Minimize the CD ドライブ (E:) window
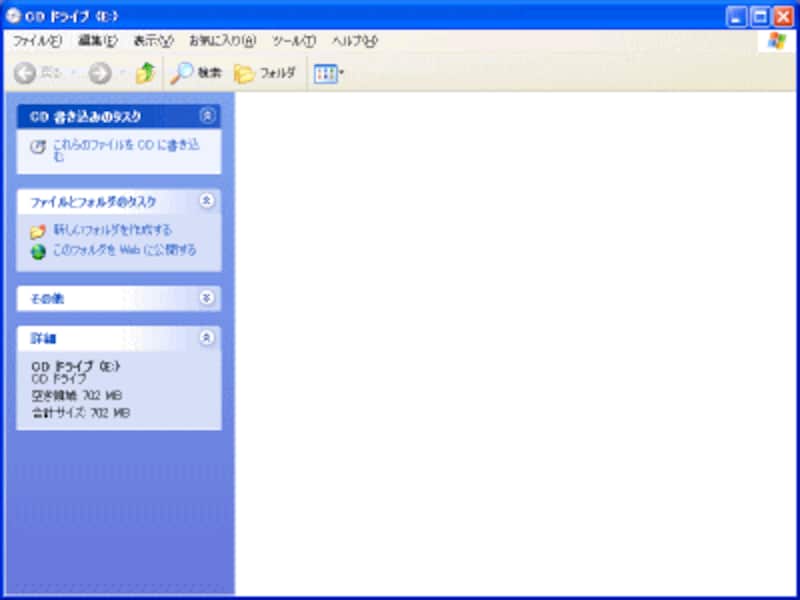 coord(736,17)
